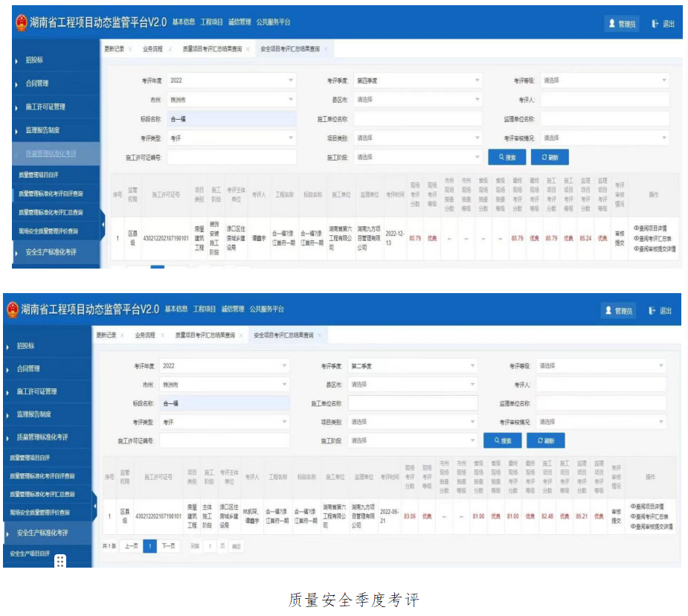Click 上一页 pagination button in lower screenshot

click(131, 546)
